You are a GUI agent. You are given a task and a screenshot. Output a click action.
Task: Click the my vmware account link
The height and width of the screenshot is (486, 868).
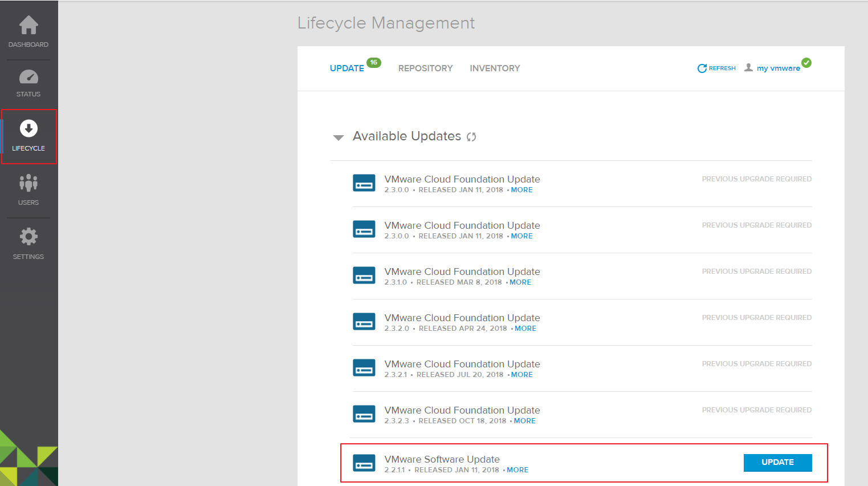(x=778, y=68)
